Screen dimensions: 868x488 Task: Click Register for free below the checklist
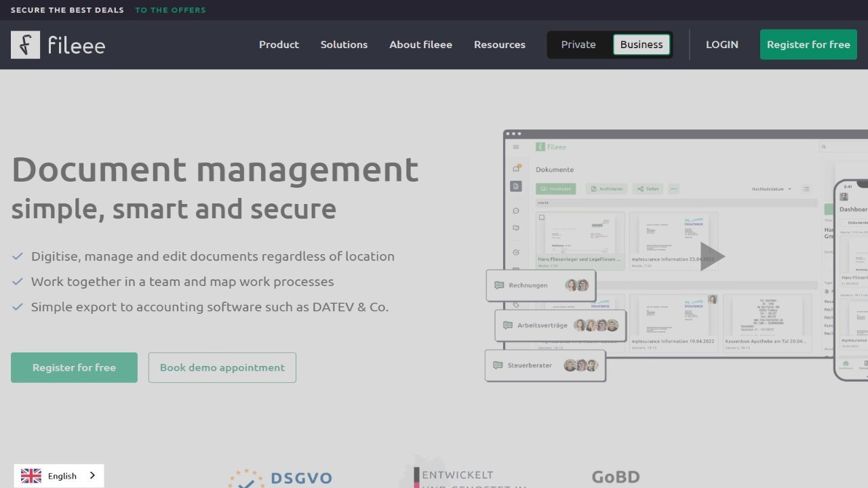(74, 367)
